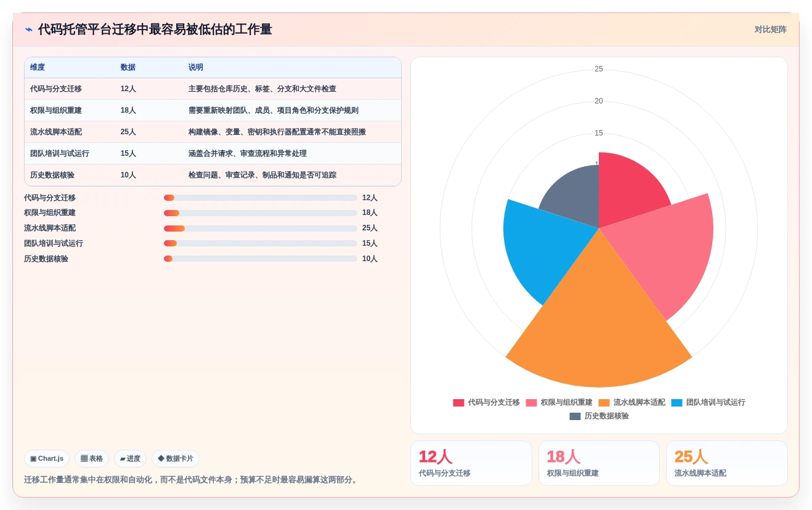This screenshot has height=510, width=812.
Task: Toggle 团队培训与试运行 legend blue swatch
Action: click(x=676, y=403)
